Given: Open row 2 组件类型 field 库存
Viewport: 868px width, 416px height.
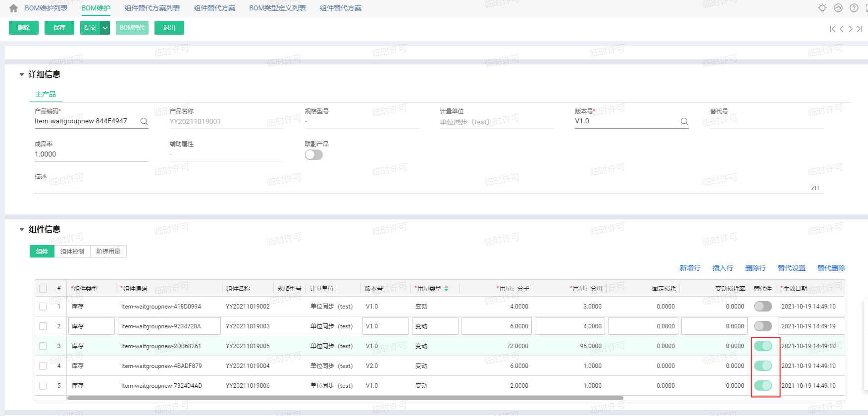Looking at the screenshot, I should click(x=92, y=326).
